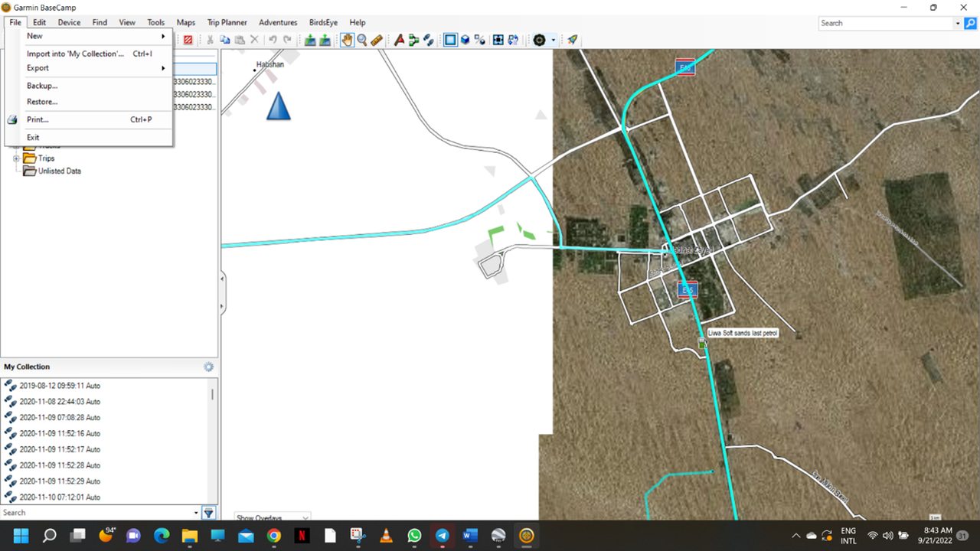
Task: Select track 2020-11-08 22:44:03 Auto
Action: (x=60, y=402)
